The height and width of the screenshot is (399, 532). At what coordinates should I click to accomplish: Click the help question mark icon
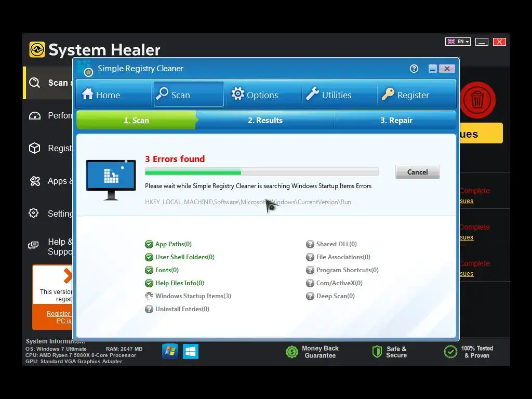(414, 69)
